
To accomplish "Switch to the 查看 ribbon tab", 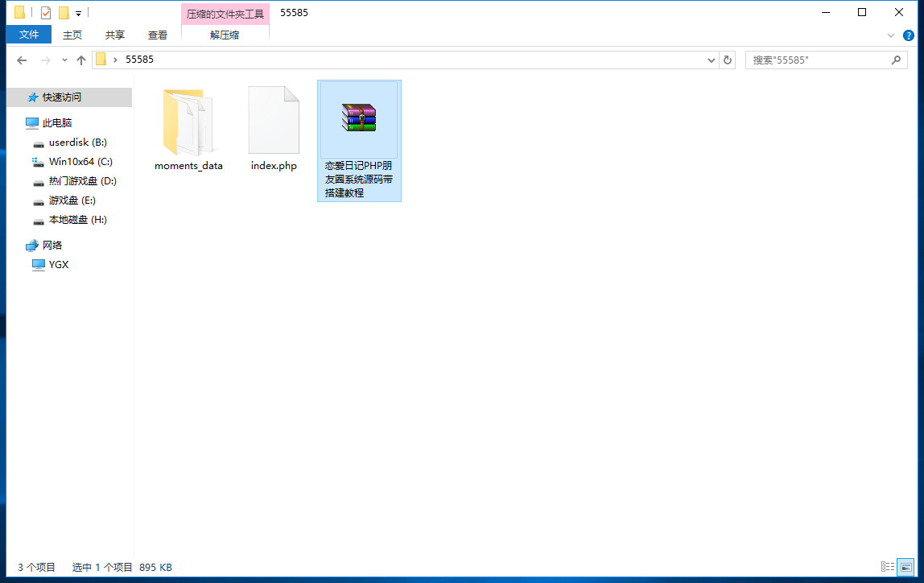I will coord(158,35).
